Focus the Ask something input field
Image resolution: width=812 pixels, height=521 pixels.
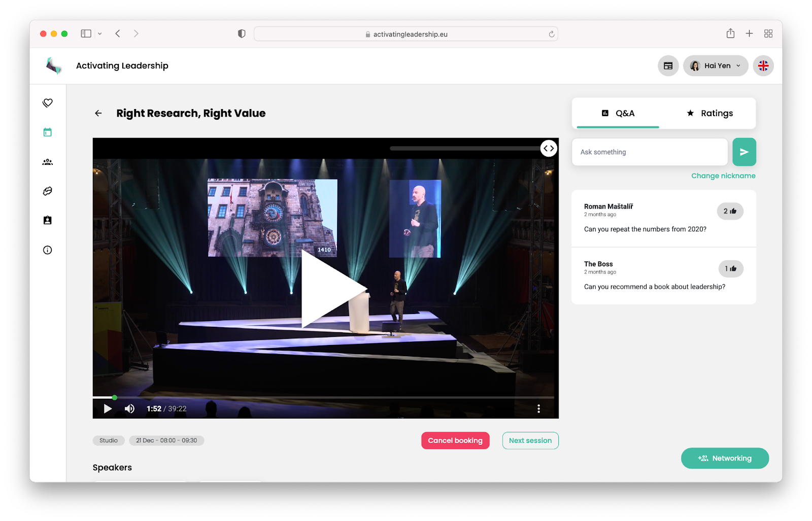click(x=650, y=152)
